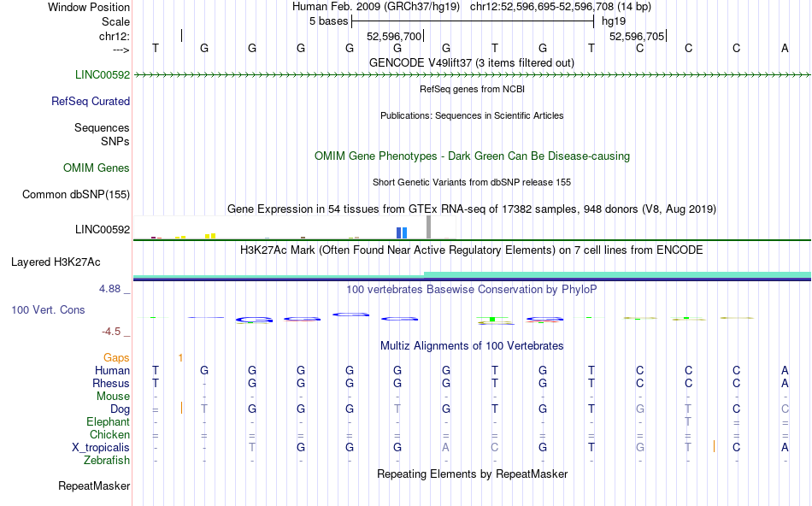This screenshot has height=506, width=812.
Task: Open the GTEx Gene Expression track title
Action: coord(472,209)
